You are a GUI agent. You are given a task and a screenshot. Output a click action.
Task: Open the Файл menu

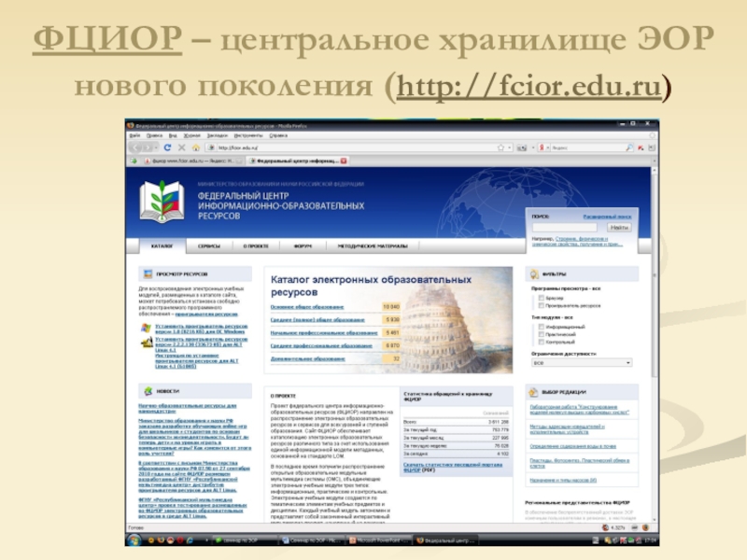pos(134,135)
